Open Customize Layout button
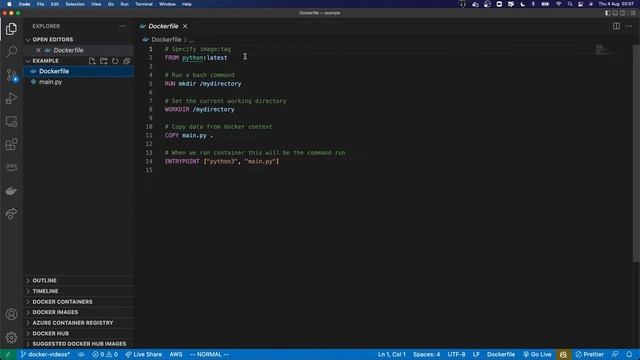Screen dimensions: 640x360 (633, 13)
